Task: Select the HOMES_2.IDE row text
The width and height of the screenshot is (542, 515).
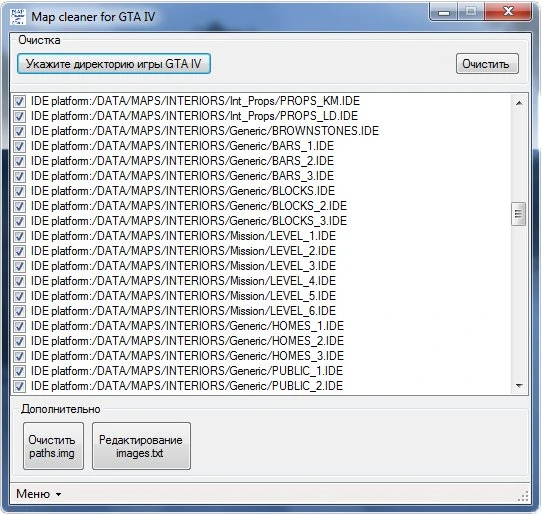Action: pos(187,341)
